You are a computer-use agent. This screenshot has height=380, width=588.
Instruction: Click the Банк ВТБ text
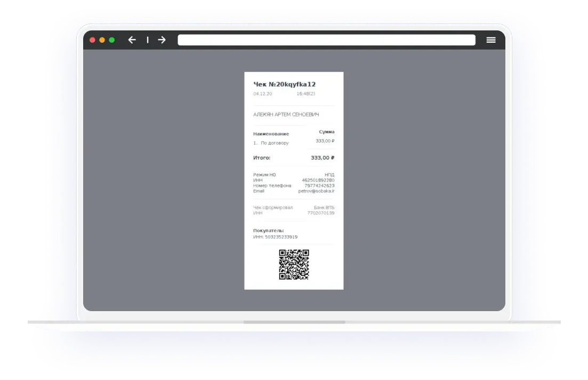pyautogui.click(x=324, y=208)
